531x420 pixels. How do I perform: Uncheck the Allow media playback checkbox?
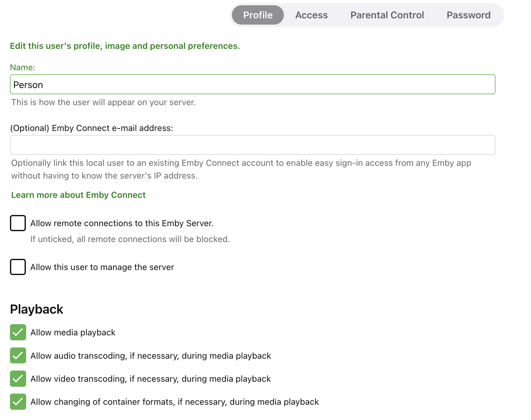click(18, 332)
